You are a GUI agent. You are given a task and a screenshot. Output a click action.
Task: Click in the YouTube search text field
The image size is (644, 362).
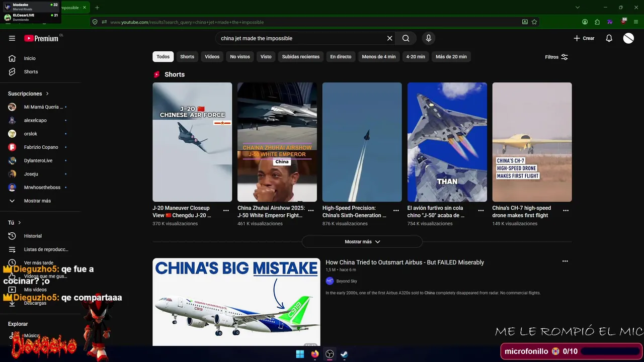pos(301,38)
